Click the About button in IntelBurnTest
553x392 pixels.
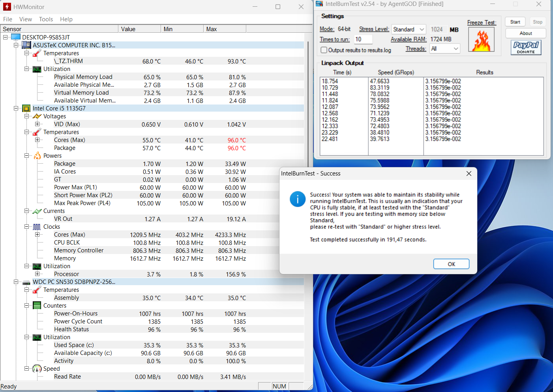(x=525, y=34)
